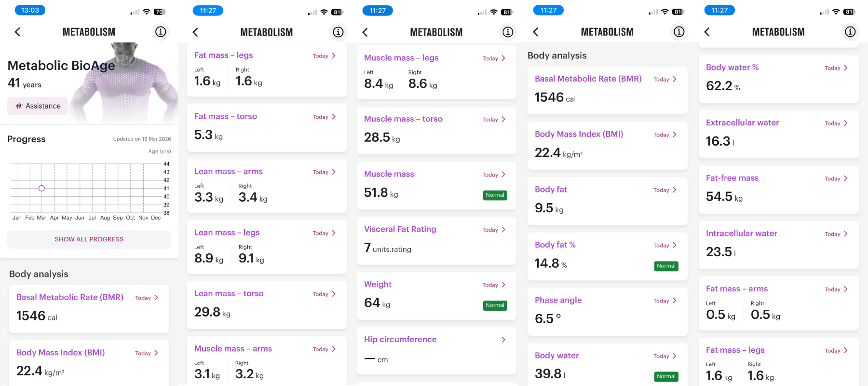868x386 pixels.
Task: Tap the Assistance waveform button
Action: tap(38, 106)
